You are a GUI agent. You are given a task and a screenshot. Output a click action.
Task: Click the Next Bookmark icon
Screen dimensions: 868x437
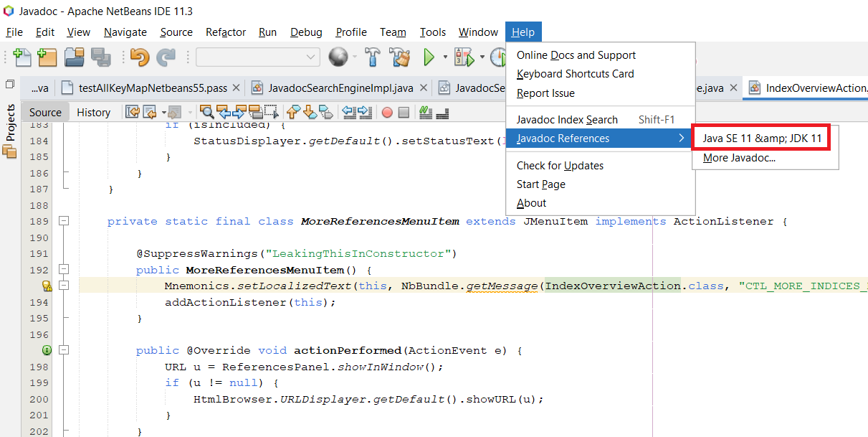click(310, 112)
